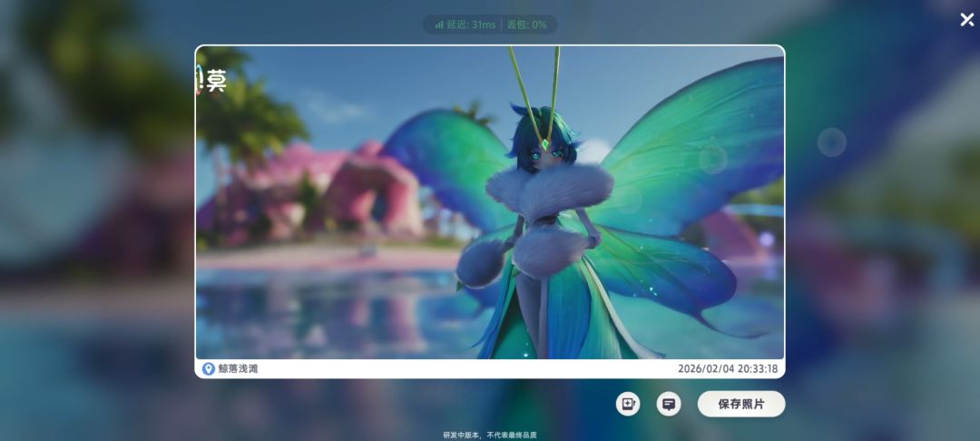The height and width of the screenshot is (441, 980).
Task: Click the 鲸落浅滩 location label
Action: tap(238, 368)
